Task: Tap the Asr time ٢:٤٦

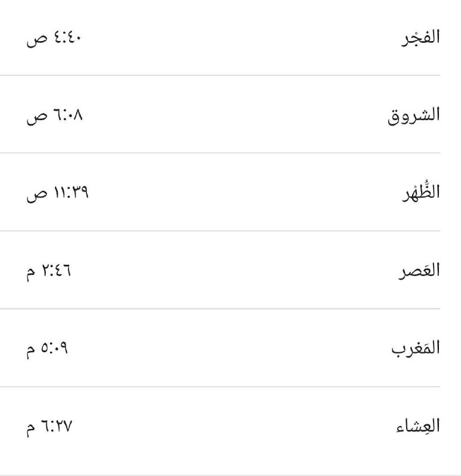Action: pos(57,271)
